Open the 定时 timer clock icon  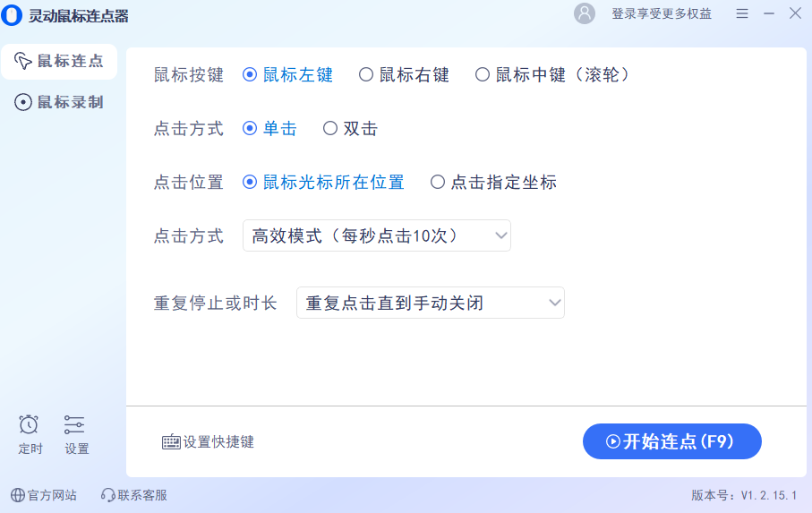click(x=30, y=424)
